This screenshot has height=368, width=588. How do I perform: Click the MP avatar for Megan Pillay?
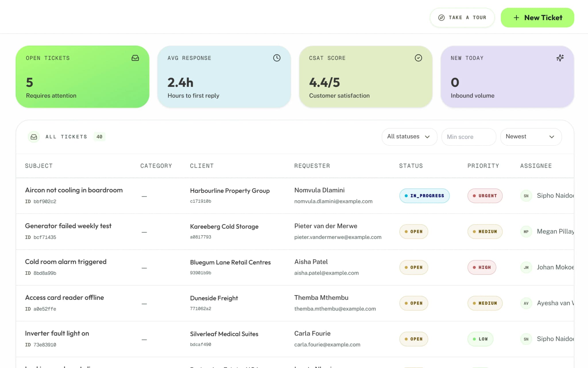[526, 232]
